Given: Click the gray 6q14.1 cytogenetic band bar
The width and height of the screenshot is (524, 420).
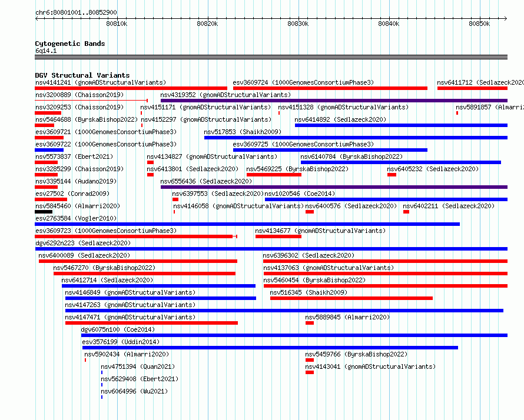Looking at the screenshot, I should [x=271, y=57].
